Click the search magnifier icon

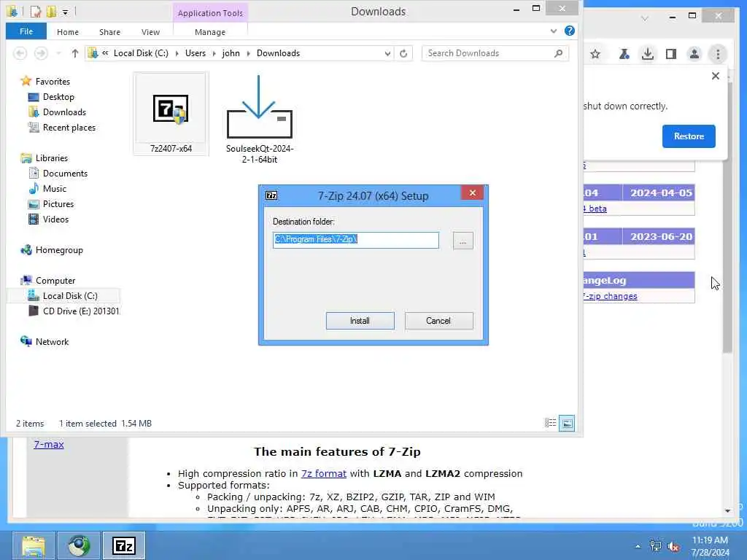click(x=558, y=53)
